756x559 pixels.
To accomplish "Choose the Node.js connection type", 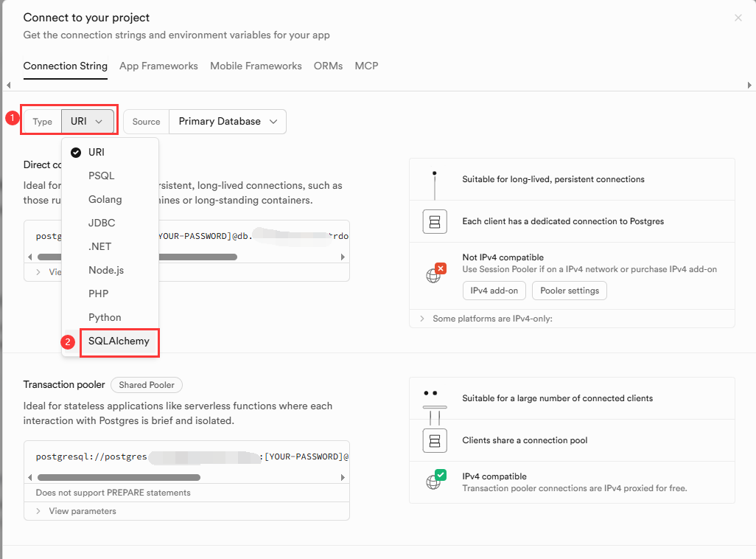I will (106, 270).
